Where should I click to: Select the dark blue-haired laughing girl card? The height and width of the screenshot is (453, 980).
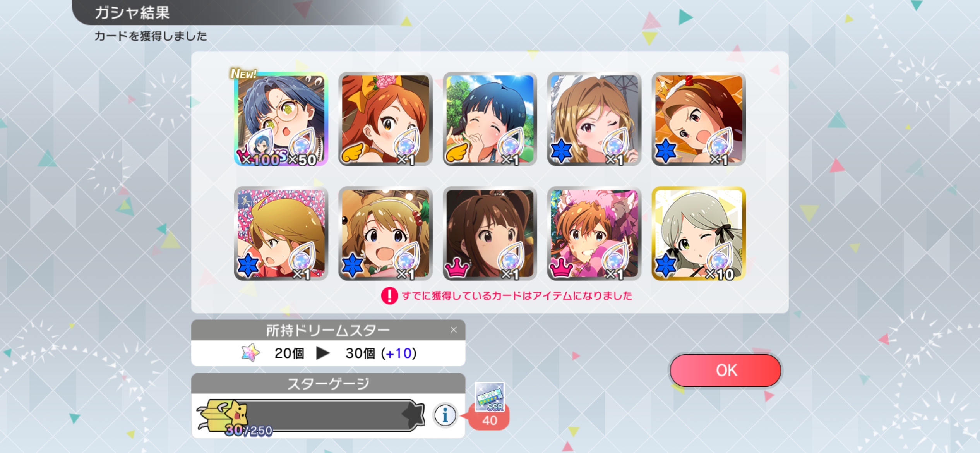(490, 119)
